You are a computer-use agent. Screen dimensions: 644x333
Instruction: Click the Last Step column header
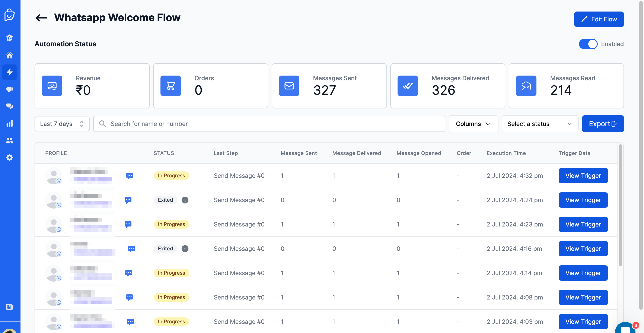point(226,153)
